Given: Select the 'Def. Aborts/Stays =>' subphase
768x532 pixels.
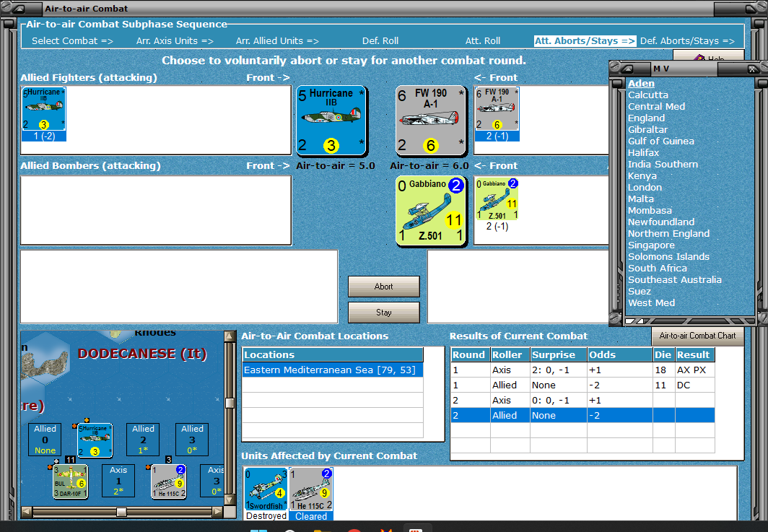Looking at the screenshot, I should pyautogui.click(x=687, y=41).
